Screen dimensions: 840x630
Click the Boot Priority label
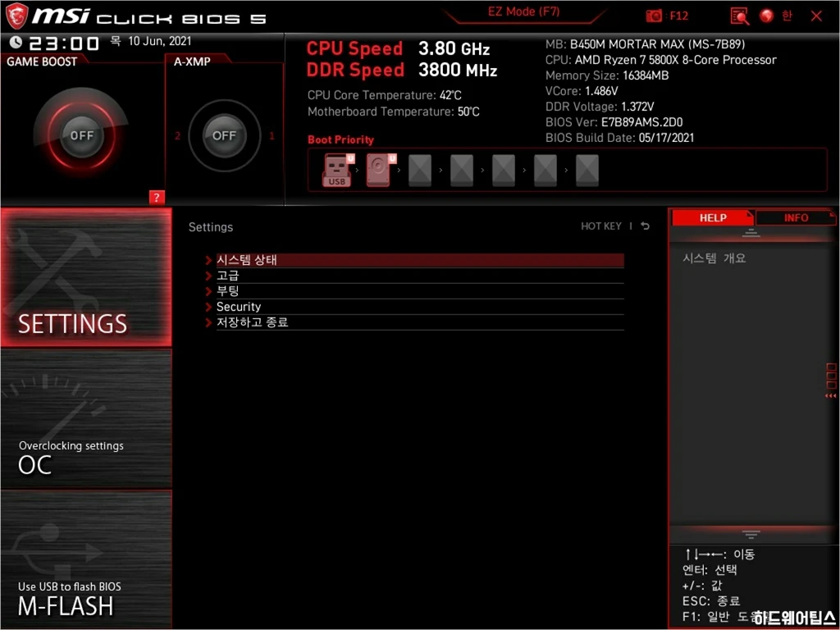click(x=340, y=139)
